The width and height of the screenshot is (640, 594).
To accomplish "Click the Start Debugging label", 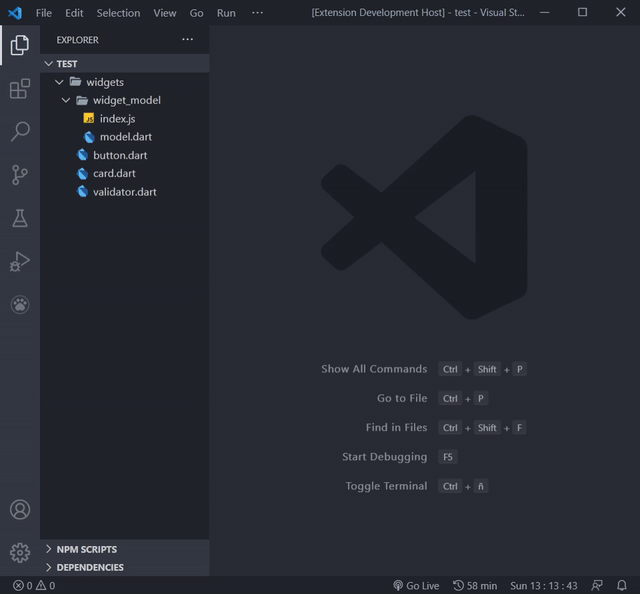I will click(384, 457).
